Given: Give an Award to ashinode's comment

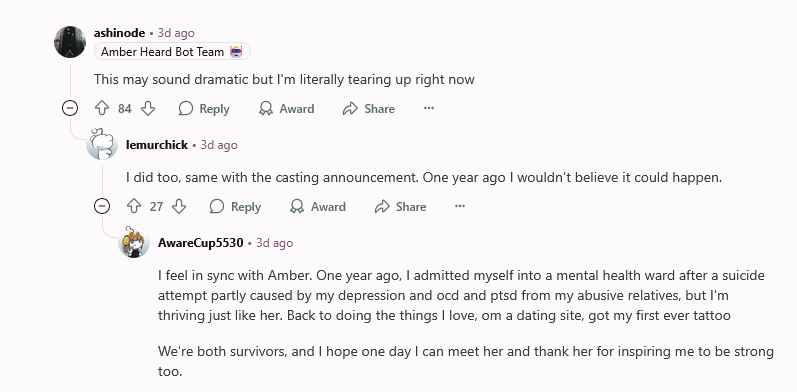Looking at the screenshot, I should [287, 109].
